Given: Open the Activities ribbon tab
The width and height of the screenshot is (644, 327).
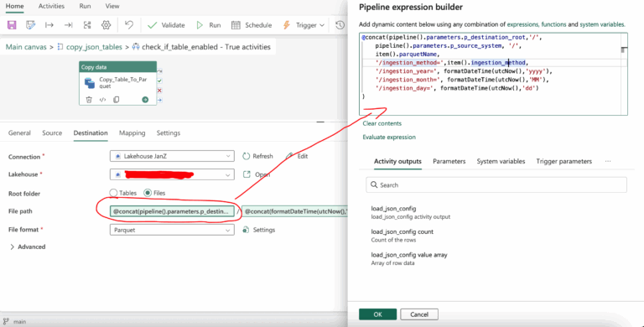Looking at the screenshot, I should coord(51,6).
